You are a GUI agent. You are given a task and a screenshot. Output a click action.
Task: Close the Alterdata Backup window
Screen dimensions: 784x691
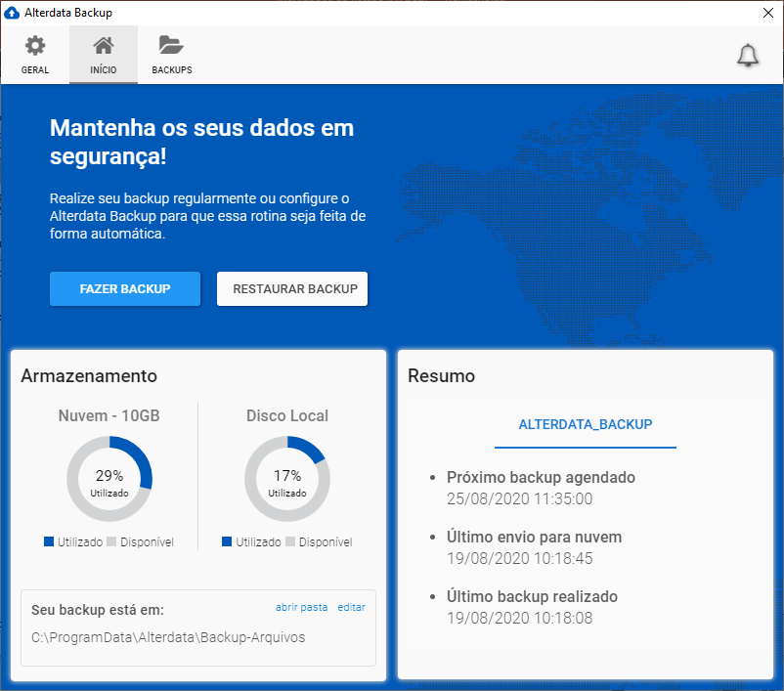coord(768,13)
